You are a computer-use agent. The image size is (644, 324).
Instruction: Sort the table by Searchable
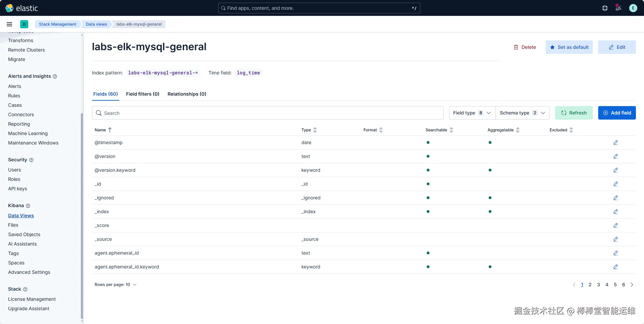[440, 130]
